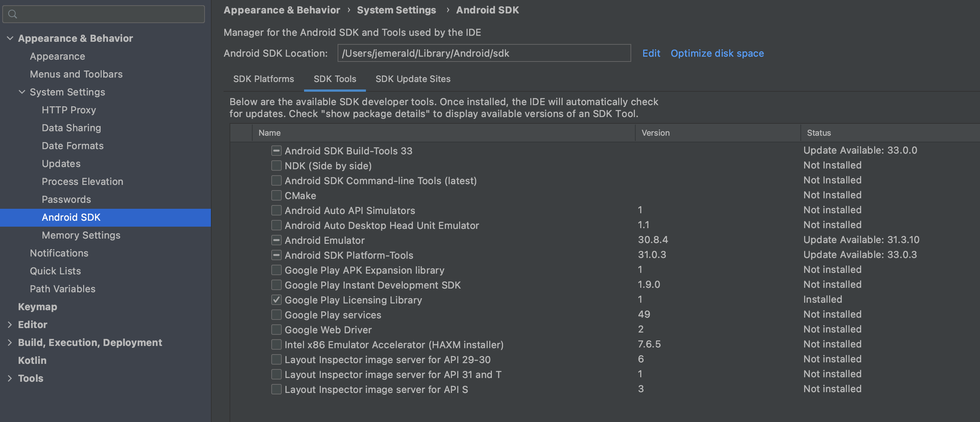Toggle Android SDK Platform-Tools checkbox
The height and width of the screenshot is (422, 980).
(x=276, y=255)
